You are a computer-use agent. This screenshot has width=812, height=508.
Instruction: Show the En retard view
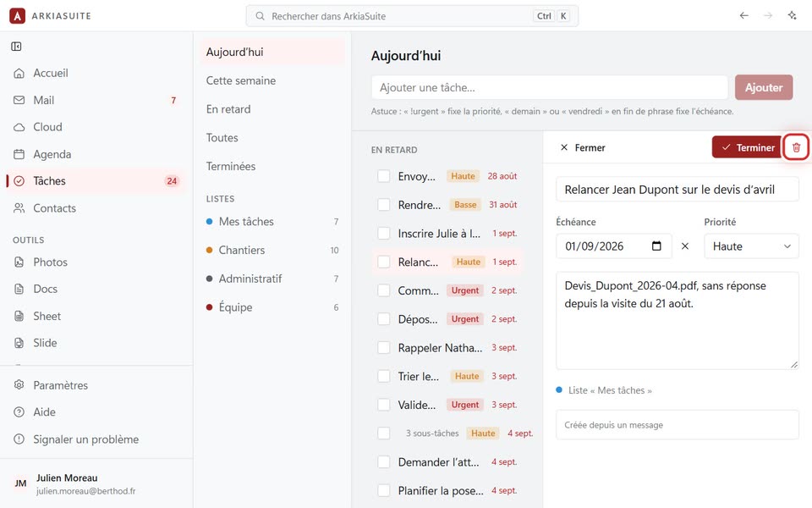272,109
